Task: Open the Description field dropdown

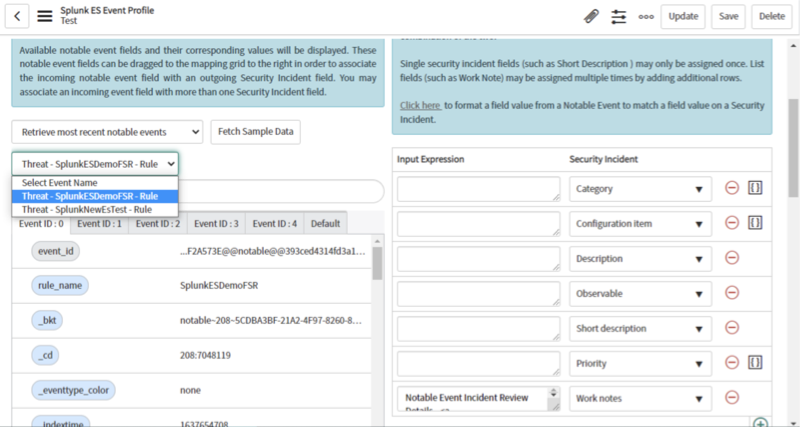Action: coord(640,259)
